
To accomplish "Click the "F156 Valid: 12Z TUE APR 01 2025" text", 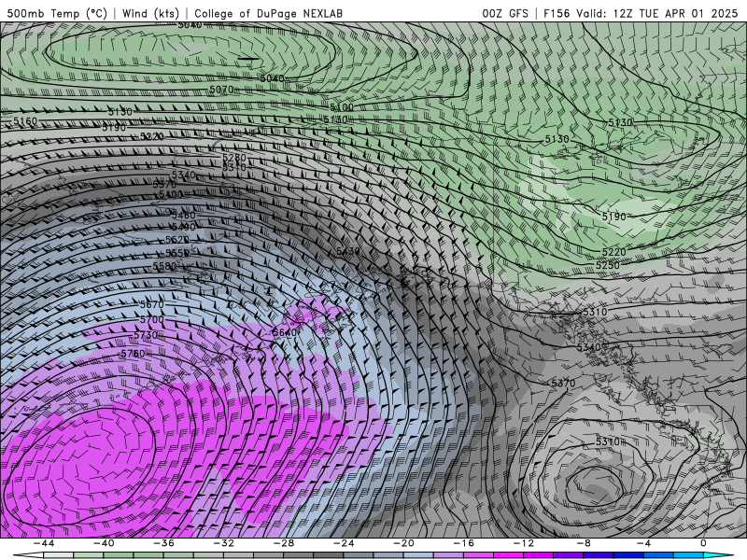I will coord(641,13).
